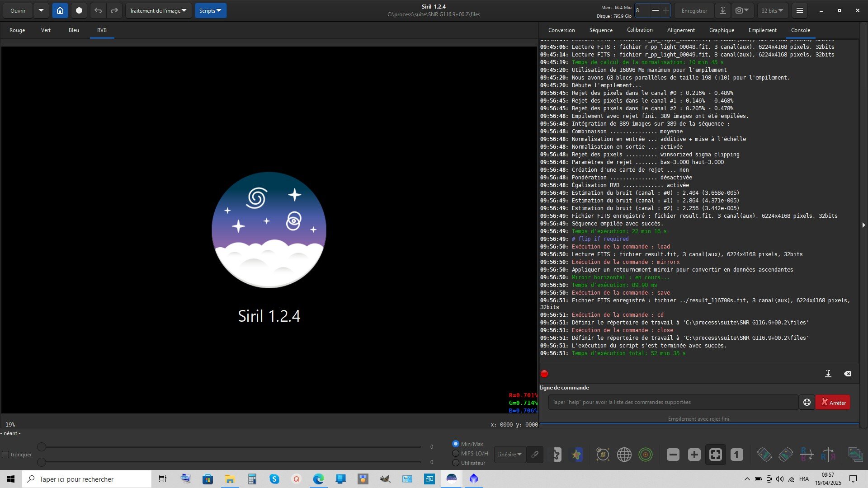Click the Ouvrir button
Screen dimensions: 868x488
click(18, 10)
